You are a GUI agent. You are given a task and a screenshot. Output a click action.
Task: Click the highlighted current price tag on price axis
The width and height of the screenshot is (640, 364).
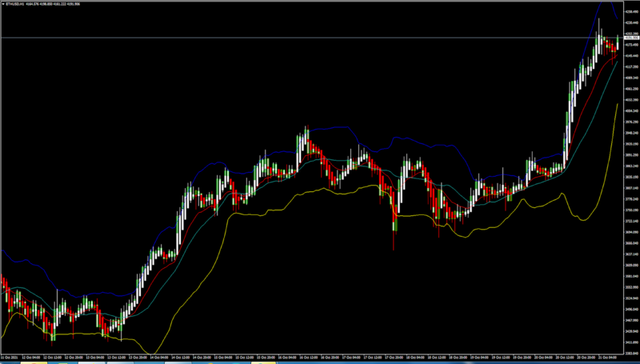coord(632,38)
